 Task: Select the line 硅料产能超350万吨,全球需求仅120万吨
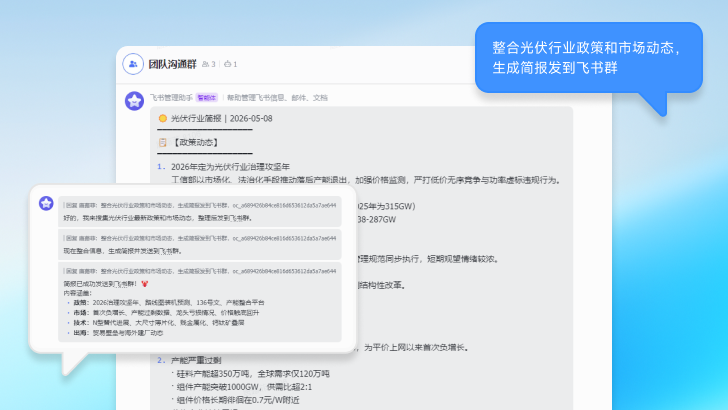pyautogui.click(x=253, y=374)
